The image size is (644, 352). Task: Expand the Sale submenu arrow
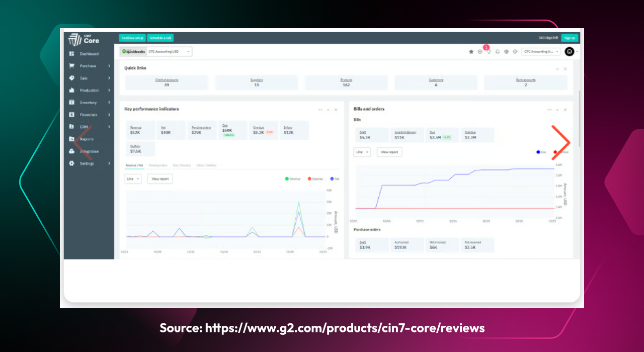109,78
